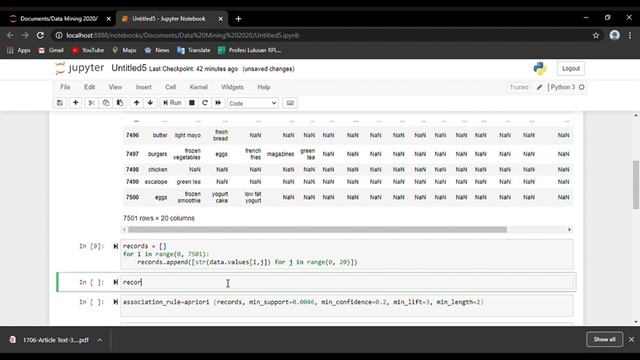Click the notebook vertical scrollbar thumb
Screen dimensions: 640x360
tap(636, 185)
